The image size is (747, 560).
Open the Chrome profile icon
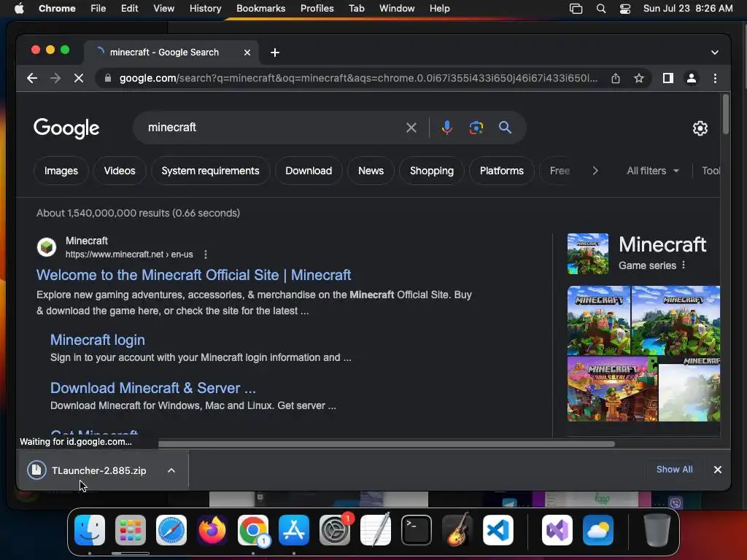(692, 78)
